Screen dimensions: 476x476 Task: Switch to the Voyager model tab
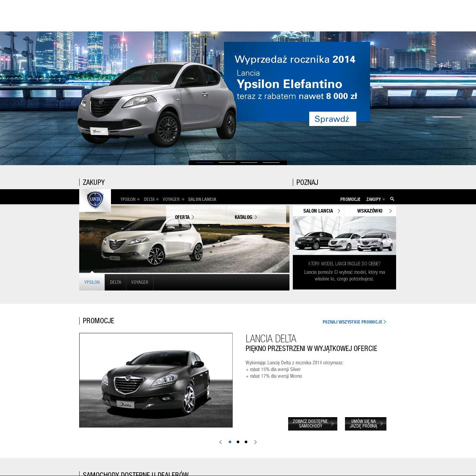[x=140, y=282]
